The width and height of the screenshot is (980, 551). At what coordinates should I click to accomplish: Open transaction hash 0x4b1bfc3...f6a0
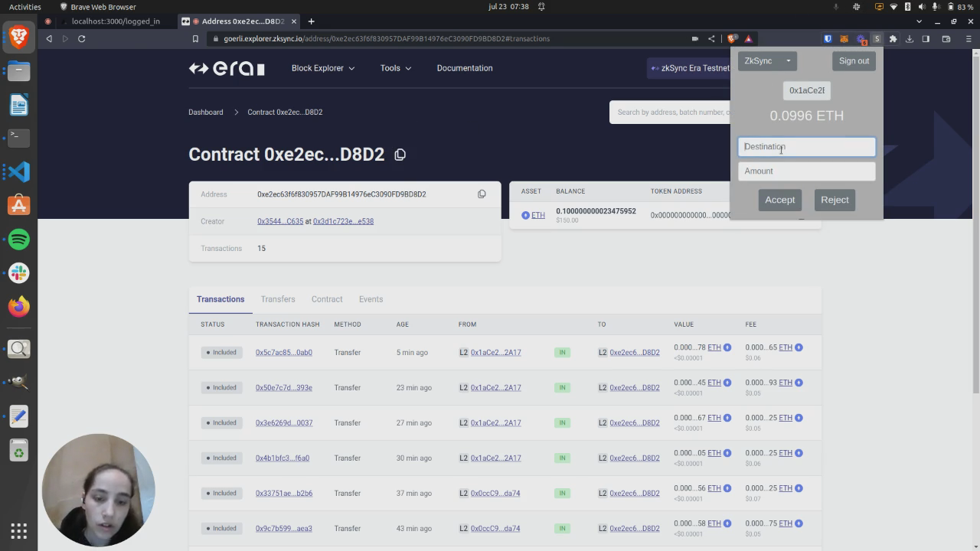(x=283, y=458)
